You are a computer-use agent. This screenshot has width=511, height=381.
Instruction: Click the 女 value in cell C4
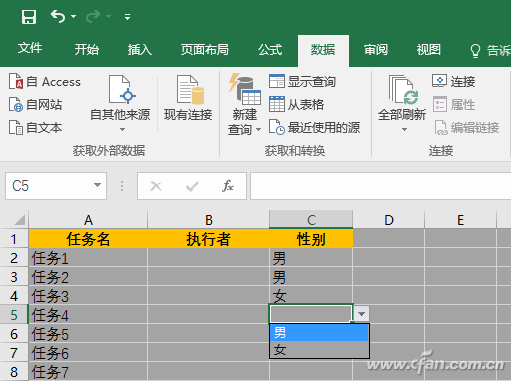click(x=279, y=296)
